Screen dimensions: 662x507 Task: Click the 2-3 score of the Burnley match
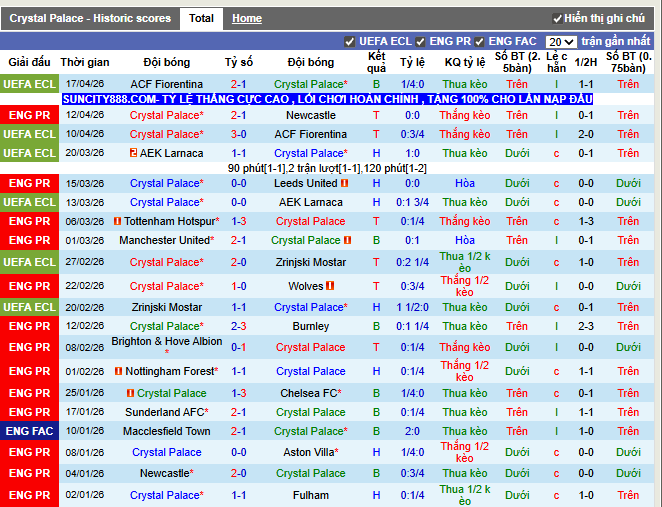[239, 326]
